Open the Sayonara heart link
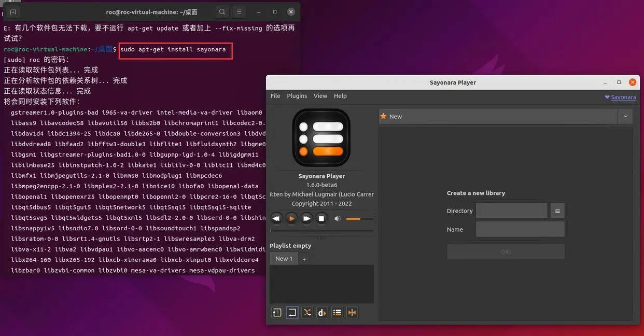The width and height of the screenshot is (644, 336). coord(620,97)
